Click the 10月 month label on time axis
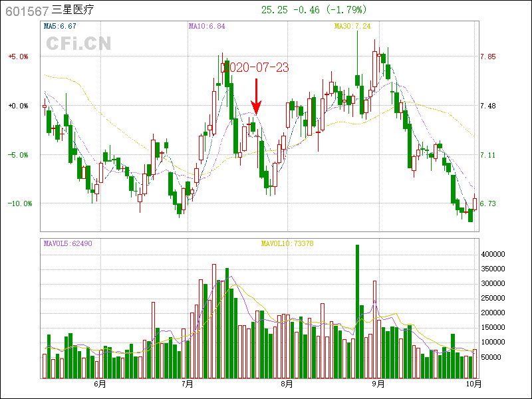 [x=473, y=384]
